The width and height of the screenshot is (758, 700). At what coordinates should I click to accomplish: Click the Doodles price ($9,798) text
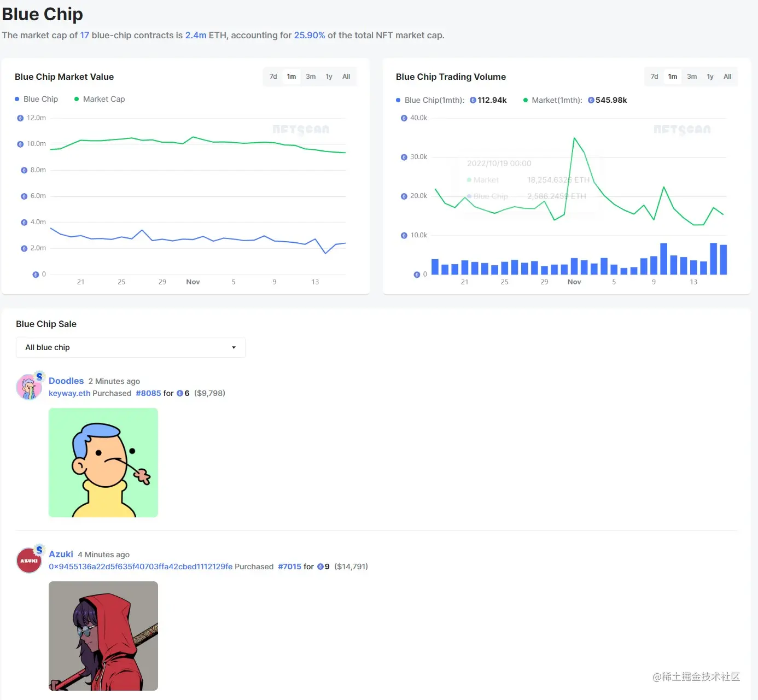click(x=209, y=393)
